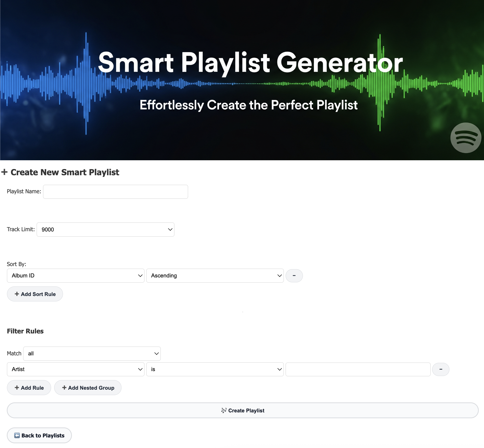Screen dimensions: 484x448
Task: Click the plus icon on Add Sort Rule
Action: tap(17, 294)
